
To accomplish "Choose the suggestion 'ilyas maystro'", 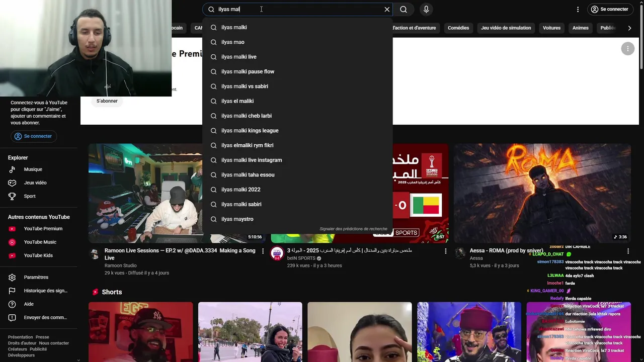I will coord(297,219).
